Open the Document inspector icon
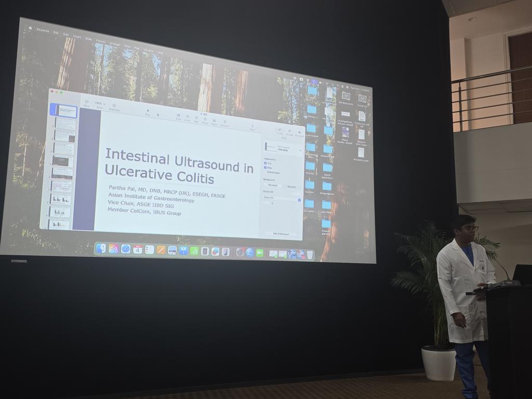 click(299, 134)
